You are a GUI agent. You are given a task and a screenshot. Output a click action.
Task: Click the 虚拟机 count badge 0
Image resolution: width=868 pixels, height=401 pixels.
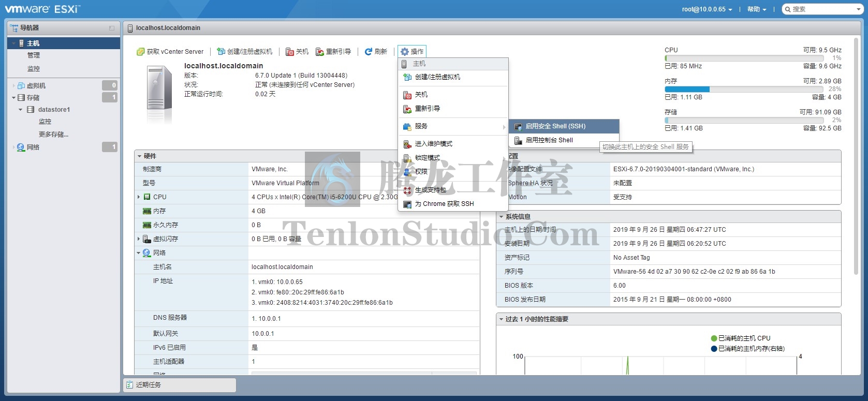click(110, 86)
